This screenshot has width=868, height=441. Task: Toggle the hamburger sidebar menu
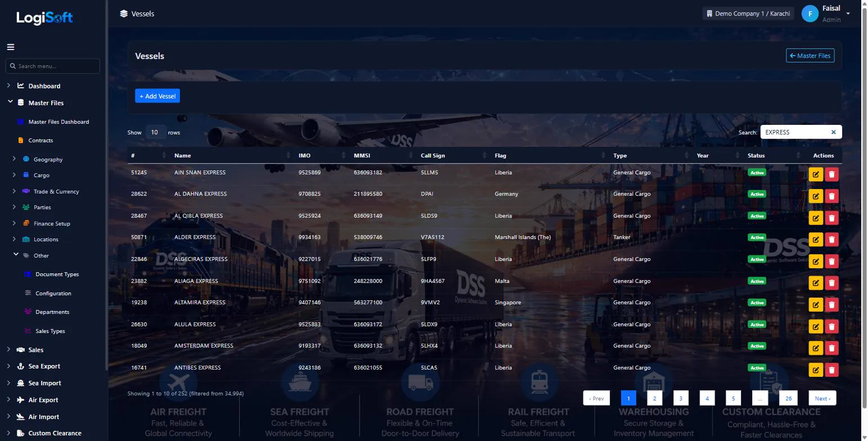coord(11,47)
